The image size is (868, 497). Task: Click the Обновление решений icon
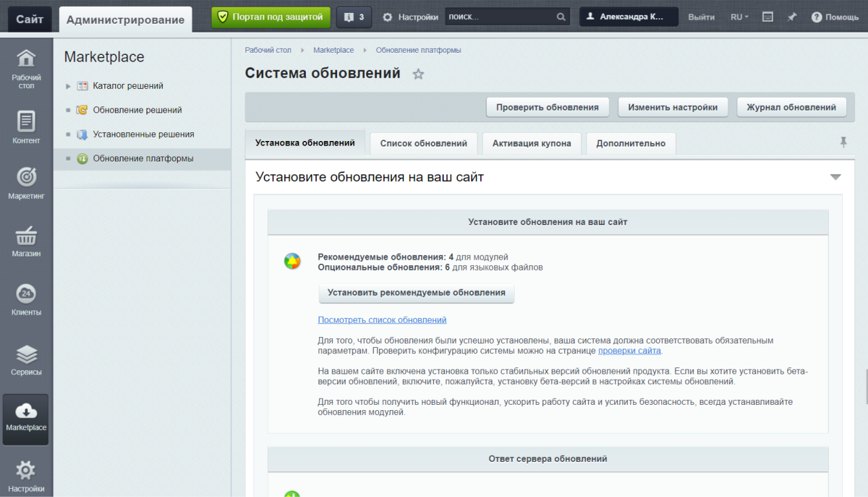point(82,110)
